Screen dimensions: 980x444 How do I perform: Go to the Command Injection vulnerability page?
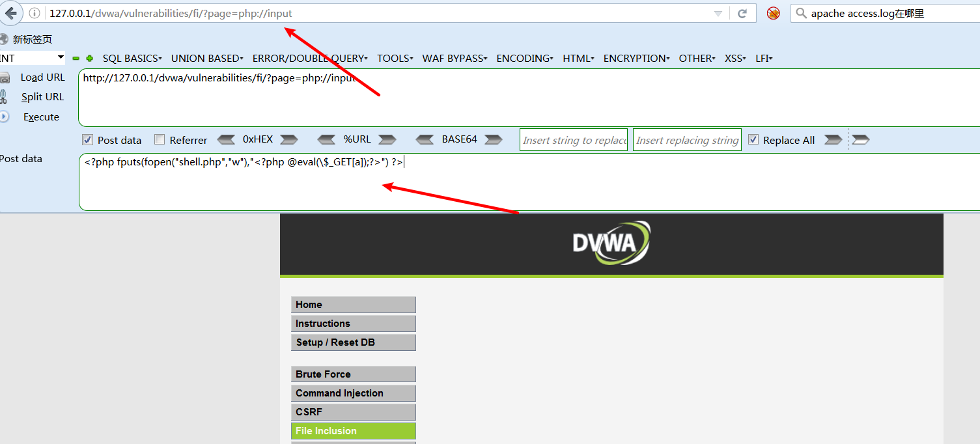pos(353,393)
